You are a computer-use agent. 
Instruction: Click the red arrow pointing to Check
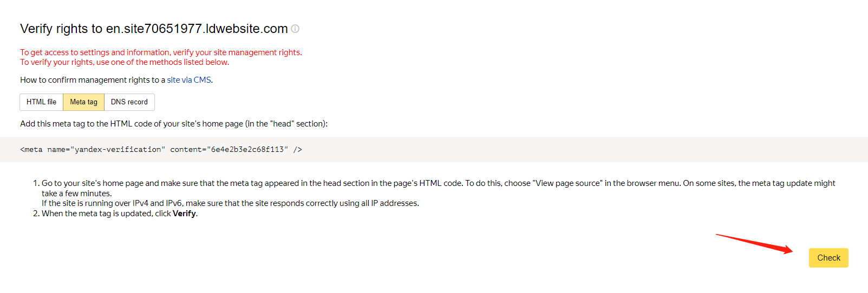pyautogui.click(x=754, y=243)
